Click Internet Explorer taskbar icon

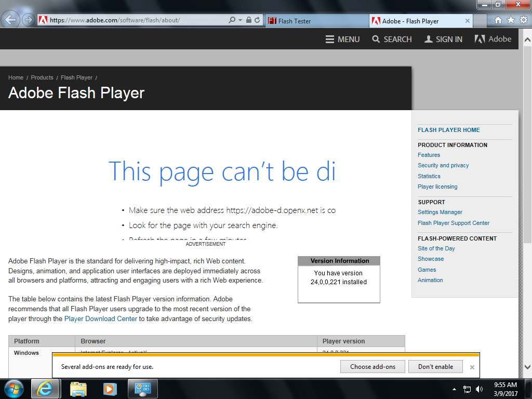point(45,389)
